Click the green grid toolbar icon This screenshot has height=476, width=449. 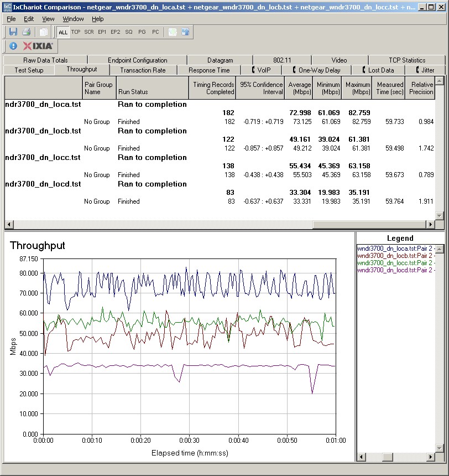173,32
